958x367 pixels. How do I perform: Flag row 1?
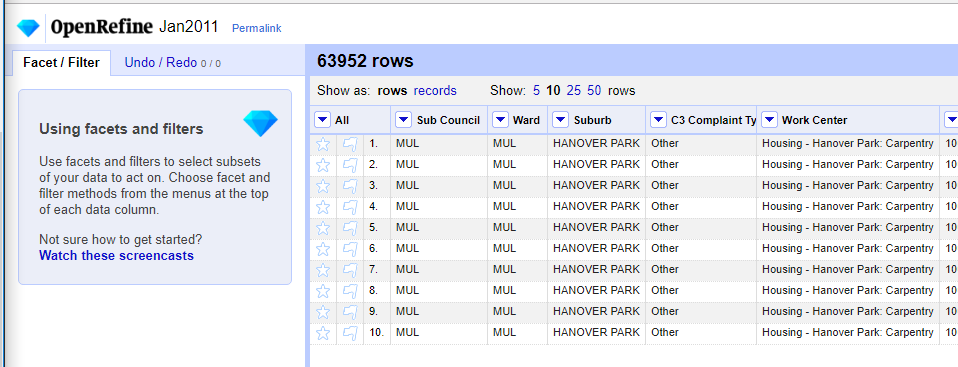tap(349, 144)
